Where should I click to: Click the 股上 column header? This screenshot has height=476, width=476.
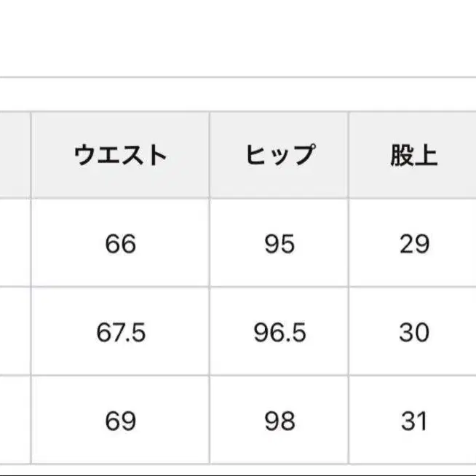pyautogui.click(x=414, y=155)
